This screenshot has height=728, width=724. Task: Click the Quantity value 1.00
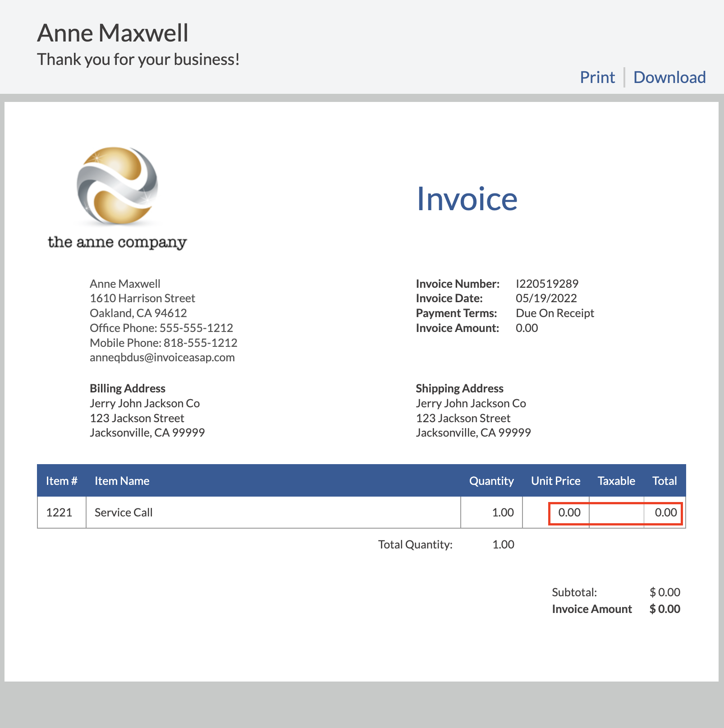(x=502, y=512)
